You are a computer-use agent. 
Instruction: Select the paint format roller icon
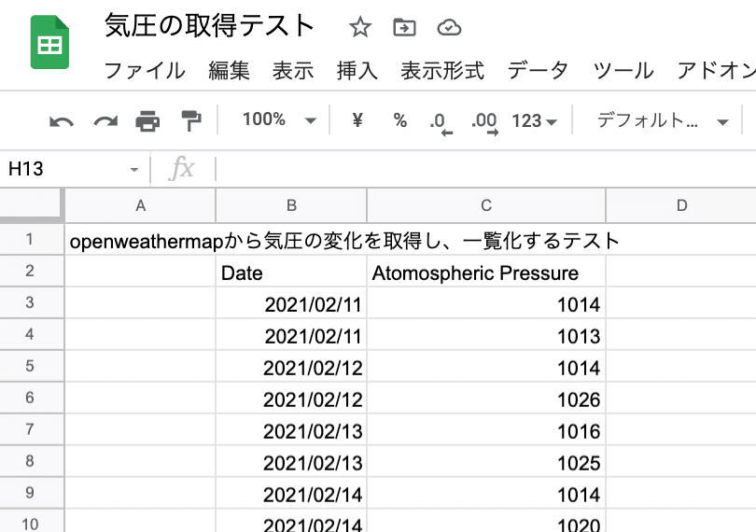coord(191,120)
